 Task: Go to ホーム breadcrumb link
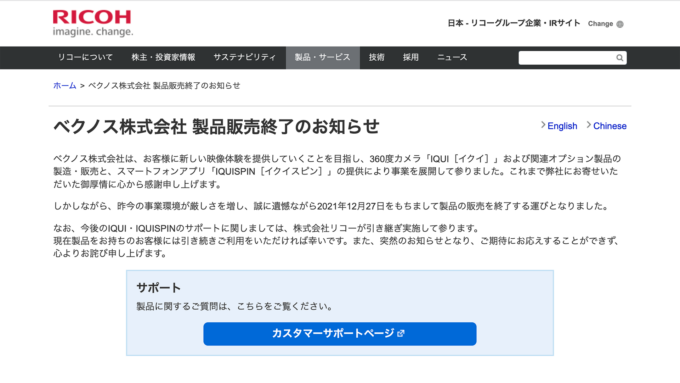pos(65,85)
